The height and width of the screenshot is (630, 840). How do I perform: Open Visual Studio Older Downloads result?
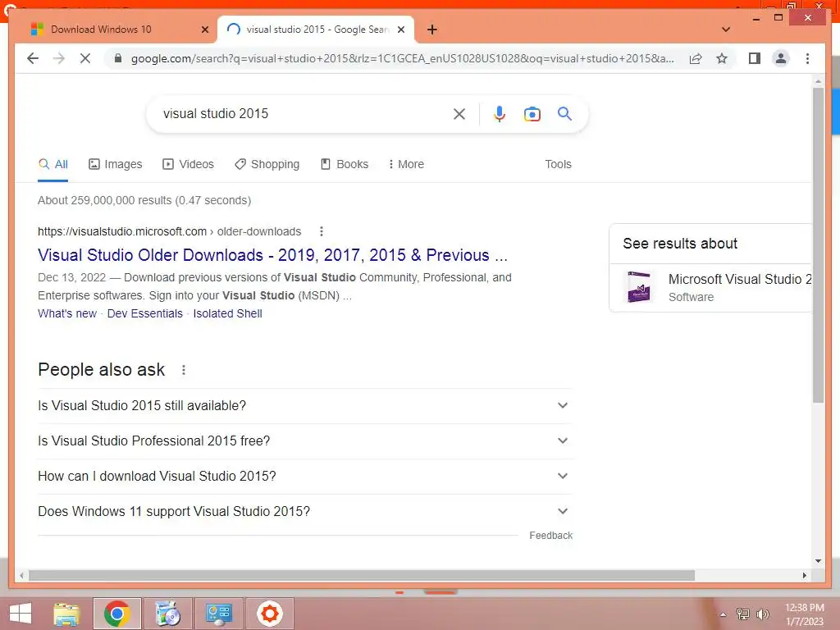(x=272, y=255)
